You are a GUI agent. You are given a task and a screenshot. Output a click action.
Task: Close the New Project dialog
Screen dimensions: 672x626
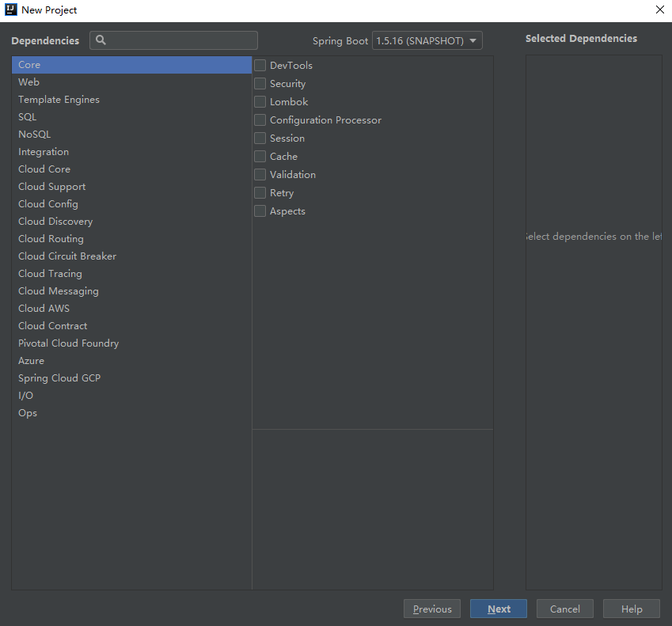coord(660,9)
